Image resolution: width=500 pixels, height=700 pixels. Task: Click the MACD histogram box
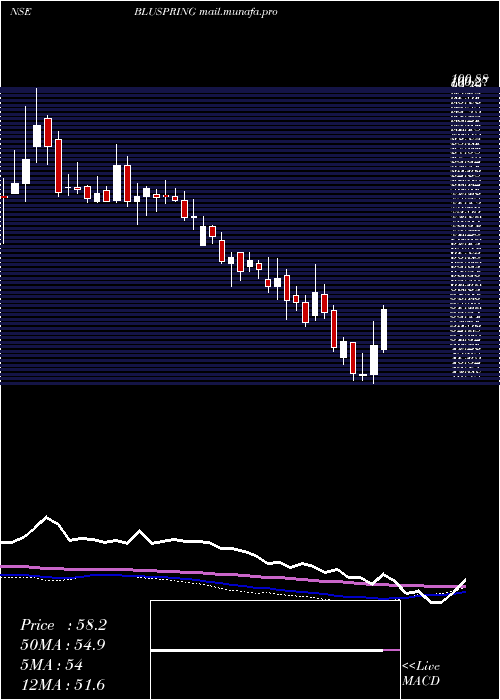point(275,650)
